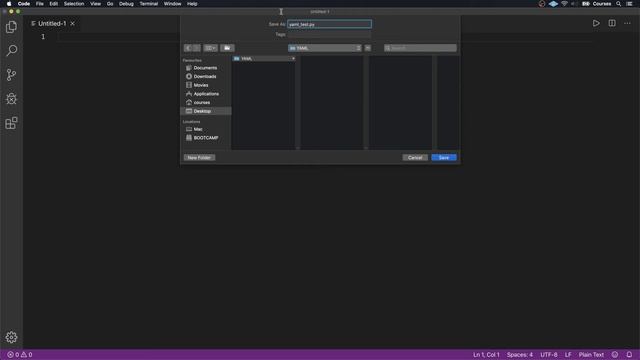Image resolution: width=640 pixels, height=360 pixels.
Task: Click UTF-8 encoding in status bar
Action: (549, 355)
